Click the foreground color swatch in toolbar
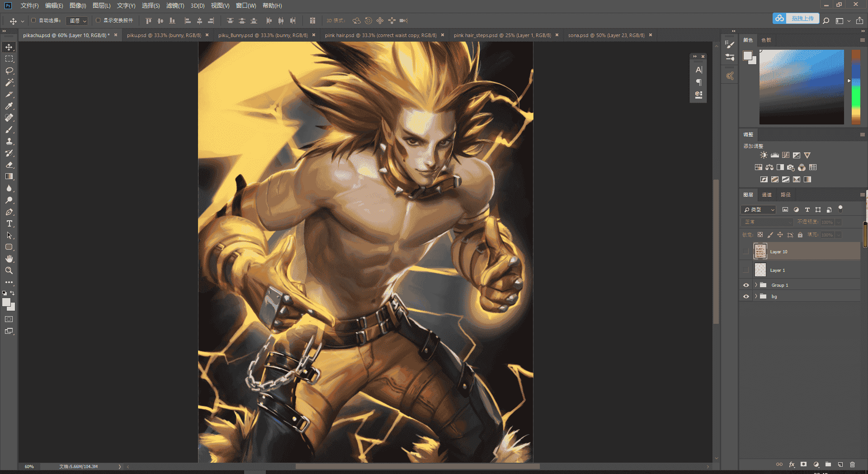Screen dimensions: 868x474 pos(6,303)
